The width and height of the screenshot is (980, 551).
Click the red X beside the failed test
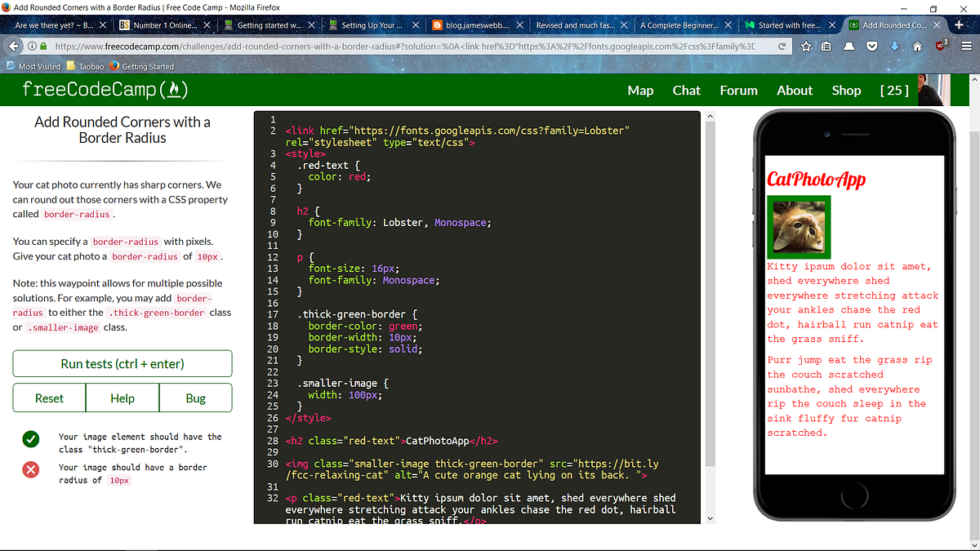30,469
